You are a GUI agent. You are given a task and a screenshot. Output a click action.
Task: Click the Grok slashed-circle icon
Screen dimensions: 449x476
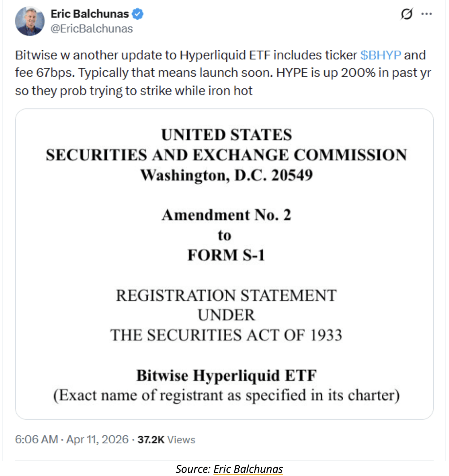[406, 15]
